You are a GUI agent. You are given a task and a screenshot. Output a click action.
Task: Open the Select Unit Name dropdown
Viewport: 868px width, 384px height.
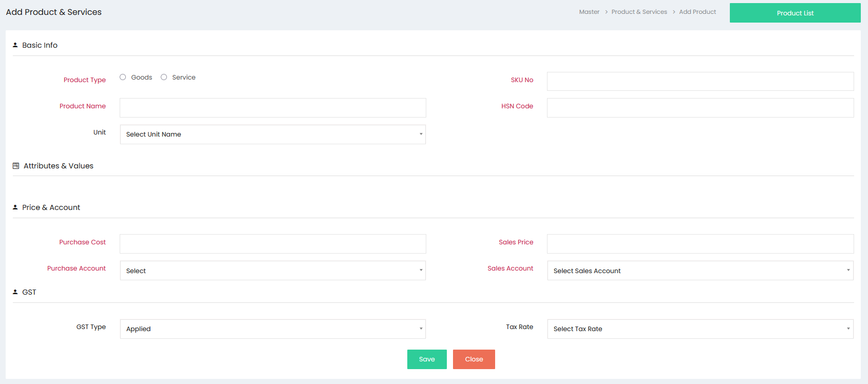coord(273,135)
